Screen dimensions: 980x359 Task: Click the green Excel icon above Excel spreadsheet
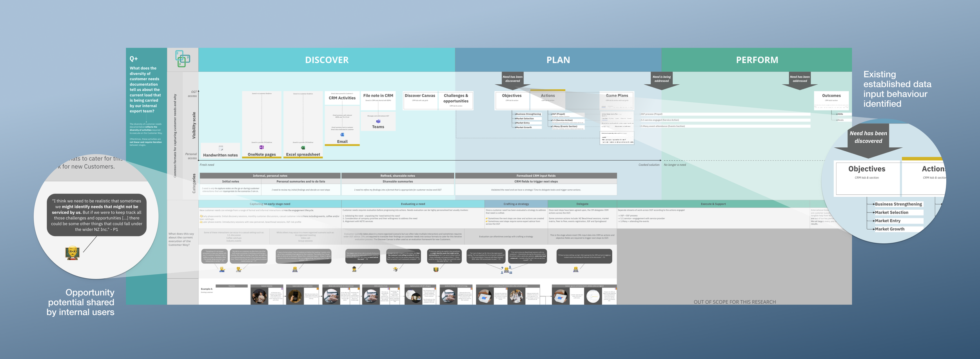tap(303, 148)
